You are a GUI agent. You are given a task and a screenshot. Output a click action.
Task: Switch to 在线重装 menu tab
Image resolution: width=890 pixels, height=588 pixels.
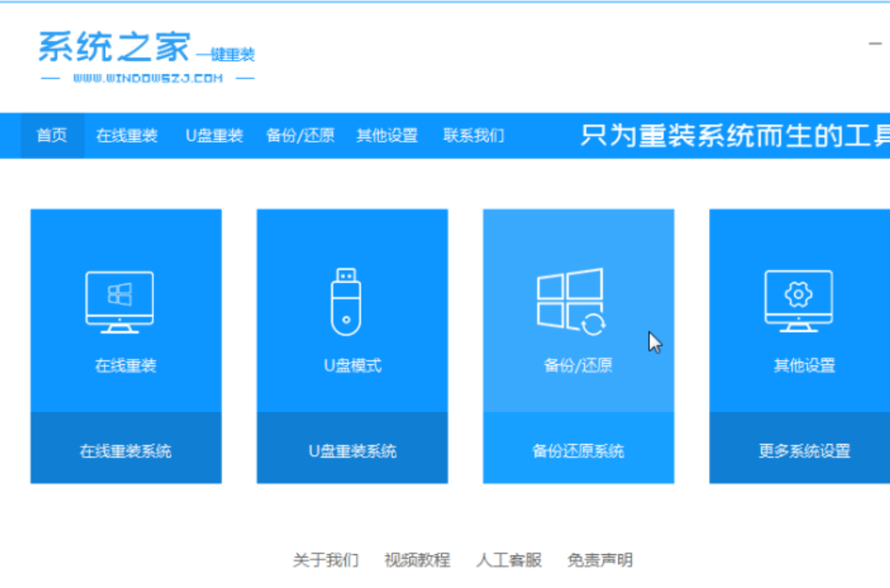click(x=127, y=136)
